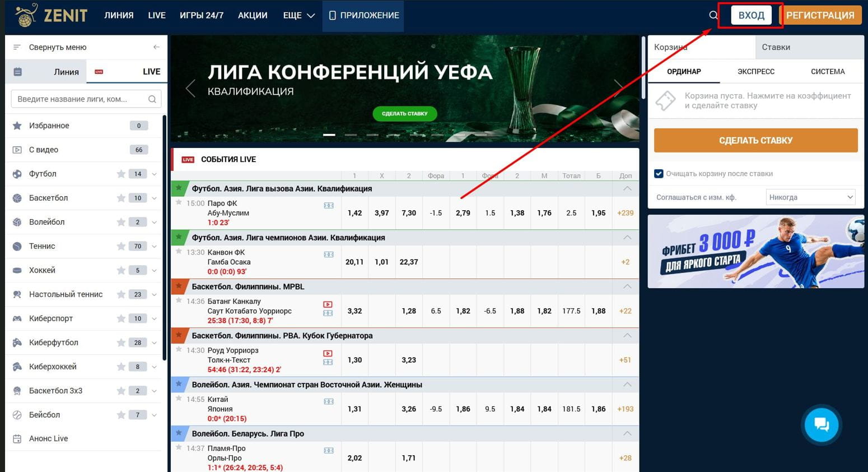Favorite the Киберфутбол category star
The image size is (868, 472).
121,343
